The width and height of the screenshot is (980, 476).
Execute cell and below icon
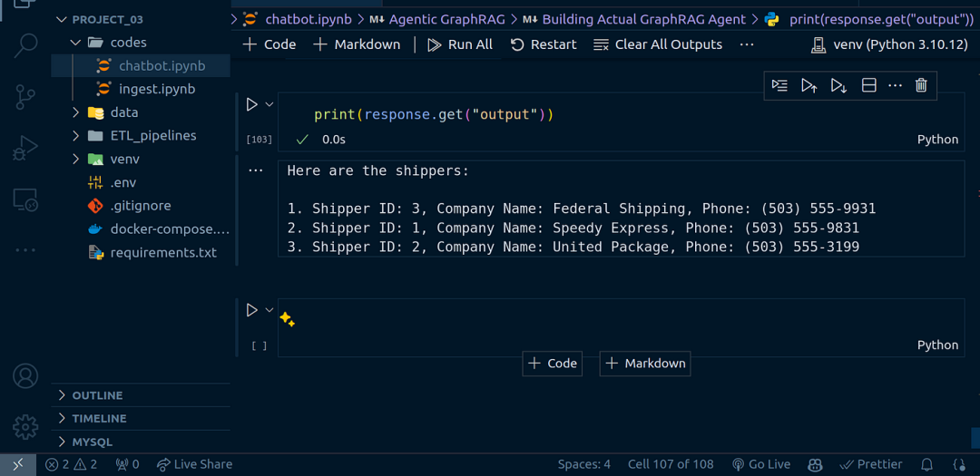click(838, 85)
